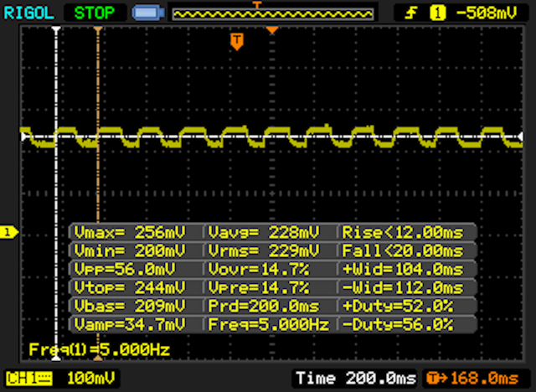Click the -Wid=112.0ms measurement

(x=403, y=288)
